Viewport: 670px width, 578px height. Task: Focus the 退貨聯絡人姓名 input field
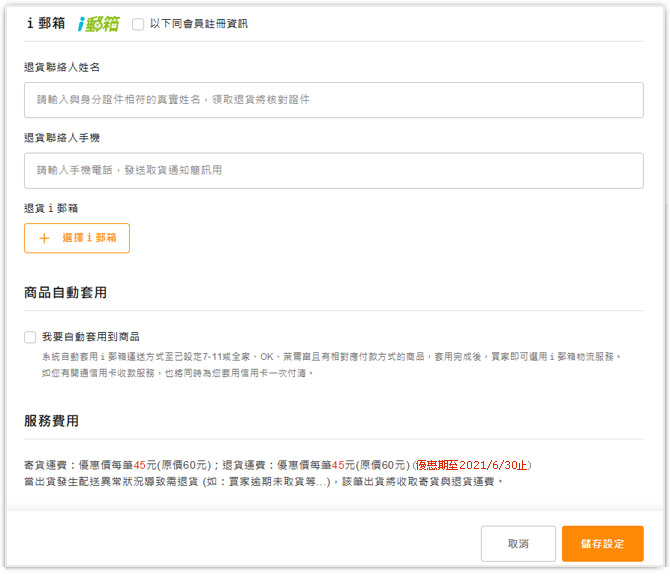[333, 100]
